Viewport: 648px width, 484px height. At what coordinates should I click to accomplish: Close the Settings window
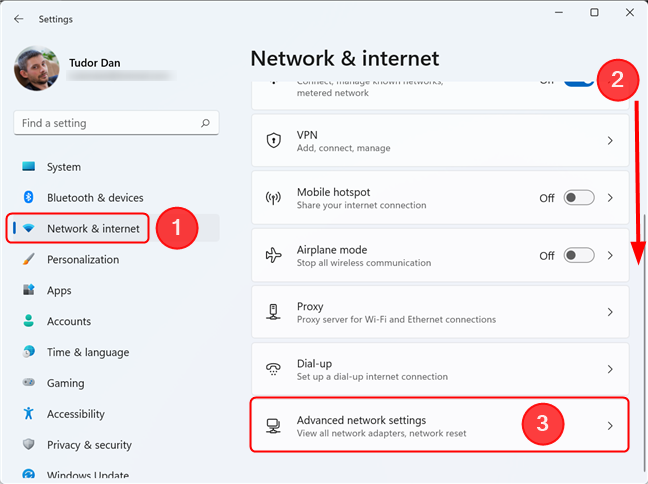click(630, 12)
